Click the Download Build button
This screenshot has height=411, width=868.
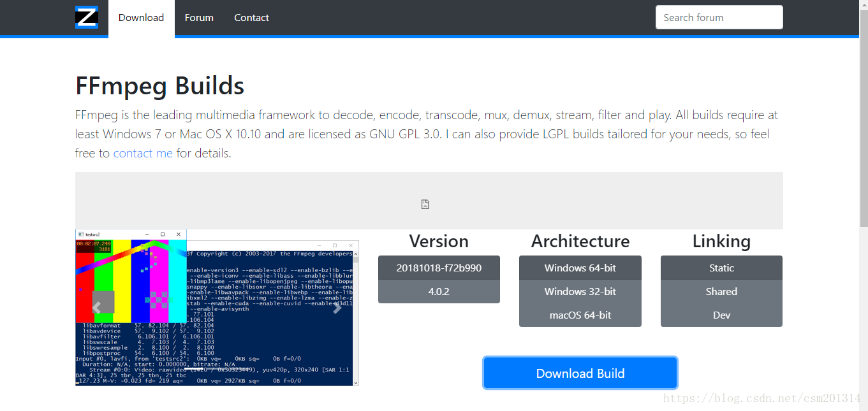click(580, 373)
